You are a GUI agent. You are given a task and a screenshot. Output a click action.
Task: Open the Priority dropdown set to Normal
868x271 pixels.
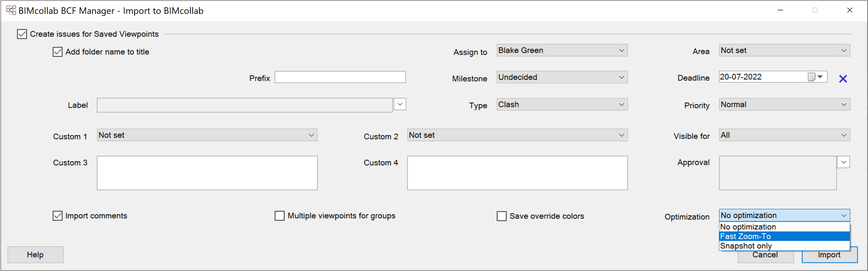(784, 105)
